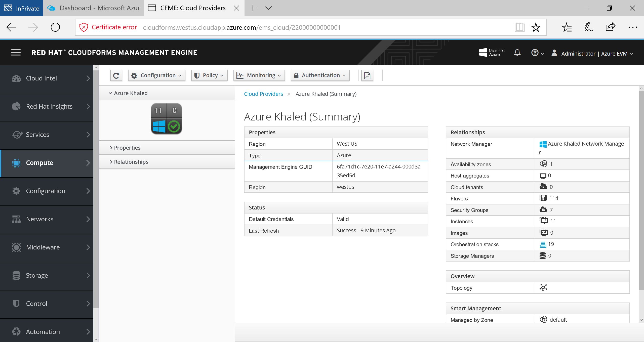644x342 pixels.
Task: Toggle the hamburger navigation menu
Action: (16, 53)
